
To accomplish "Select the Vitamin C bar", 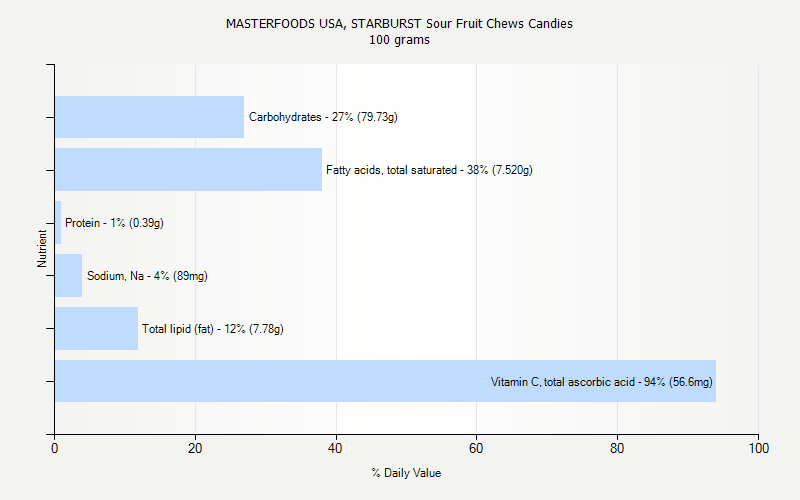I will (x=270, y=381).
